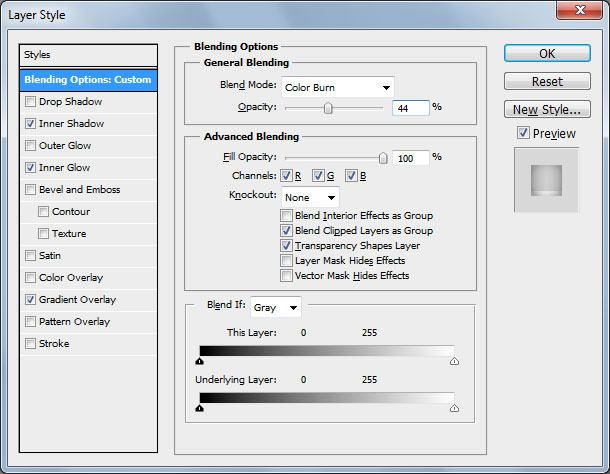Toggle the Preview checkbox
Viewport: 610px width, 474px height.
(x=523, y=134)
